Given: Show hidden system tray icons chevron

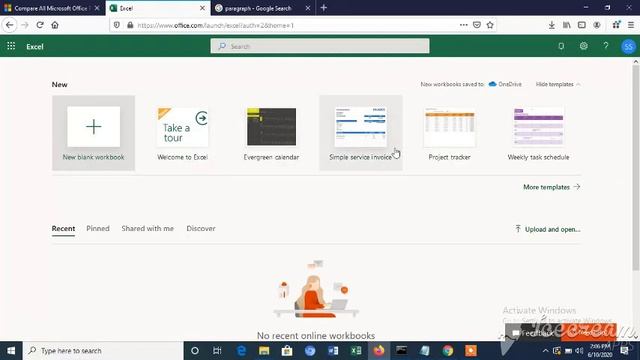Looking at the screenshot, I should tap(546, 351).
